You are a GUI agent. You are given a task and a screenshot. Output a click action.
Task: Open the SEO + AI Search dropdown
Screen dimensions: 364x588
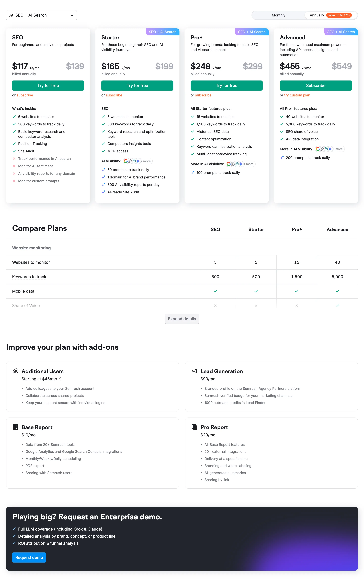[41, 15]
